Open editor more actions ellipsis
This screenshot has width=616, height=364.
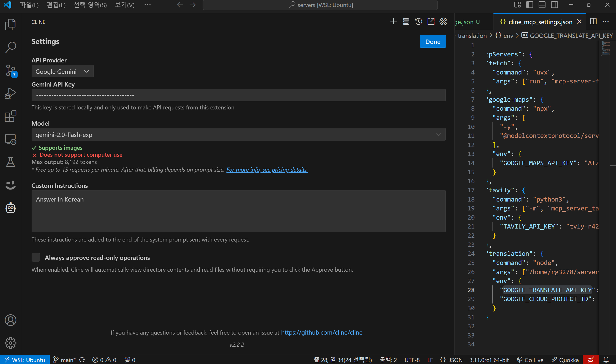606,22
